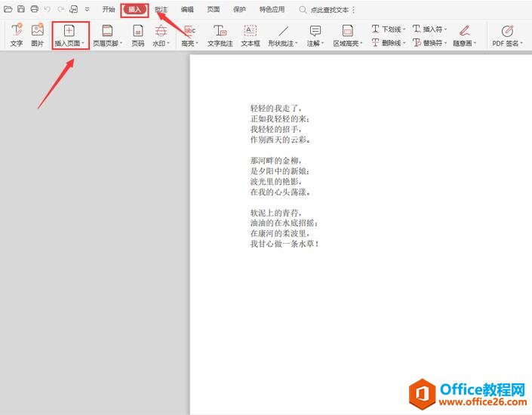Open the 编辑 tab

(187, 10)
